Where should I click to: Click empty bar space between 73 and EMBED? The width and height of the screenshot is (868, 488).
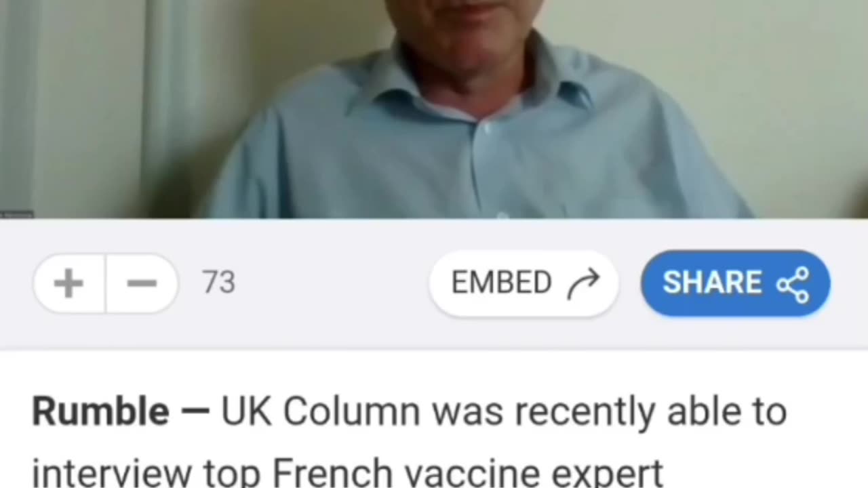[x=332, y=283]
